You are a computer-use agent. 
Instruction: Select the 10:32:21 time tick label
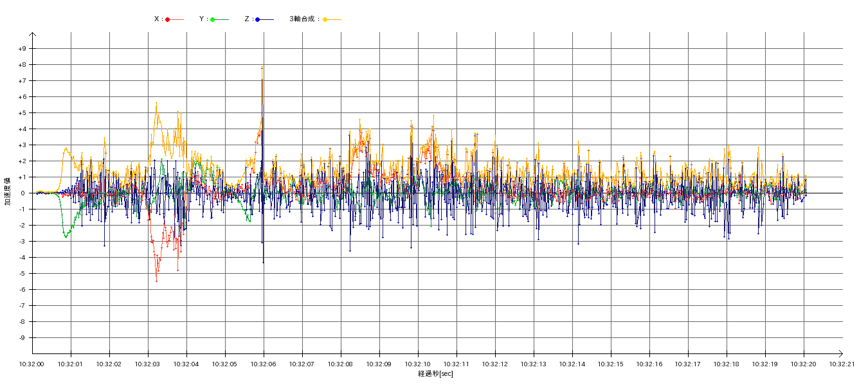pos(842,364)
